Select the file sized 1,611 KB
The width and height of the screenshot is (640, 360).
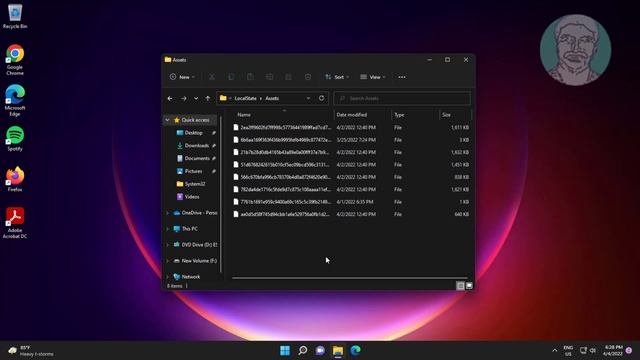(x=351, y=127)
